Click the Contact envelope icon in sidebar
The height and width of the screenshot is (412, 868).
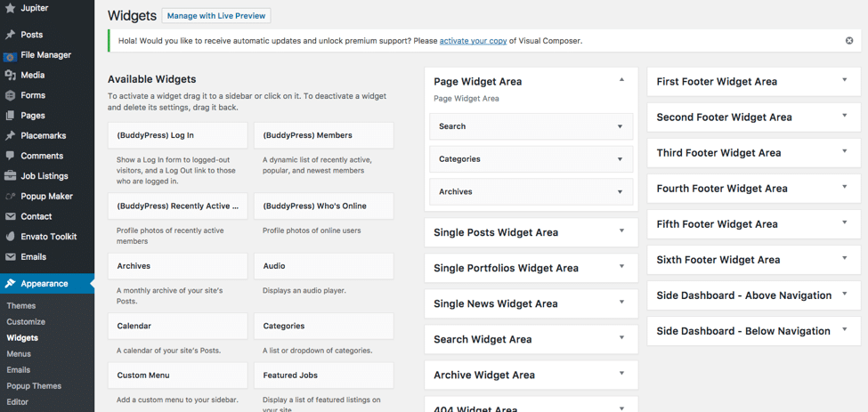coord(11,216)
